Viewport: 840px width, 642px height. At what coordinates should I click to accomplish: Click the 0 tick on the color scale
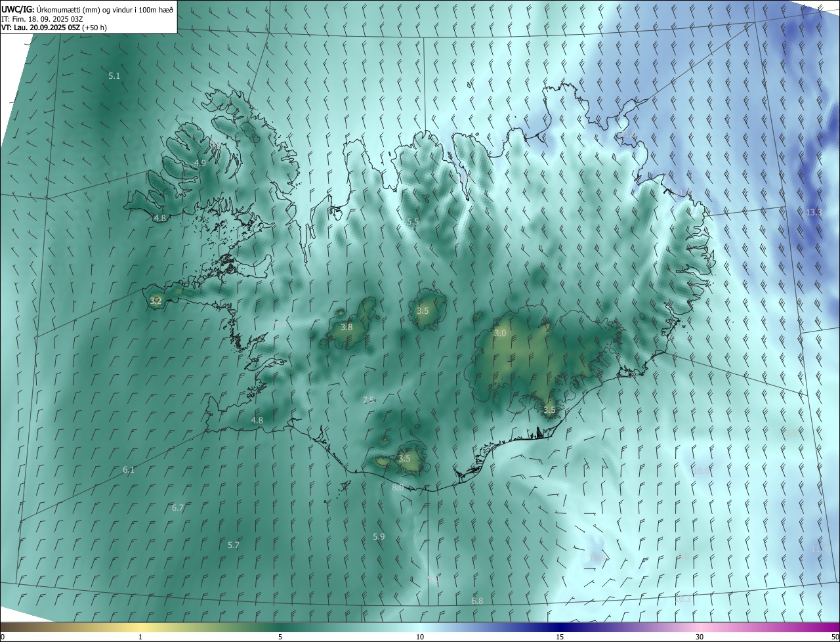3,637
